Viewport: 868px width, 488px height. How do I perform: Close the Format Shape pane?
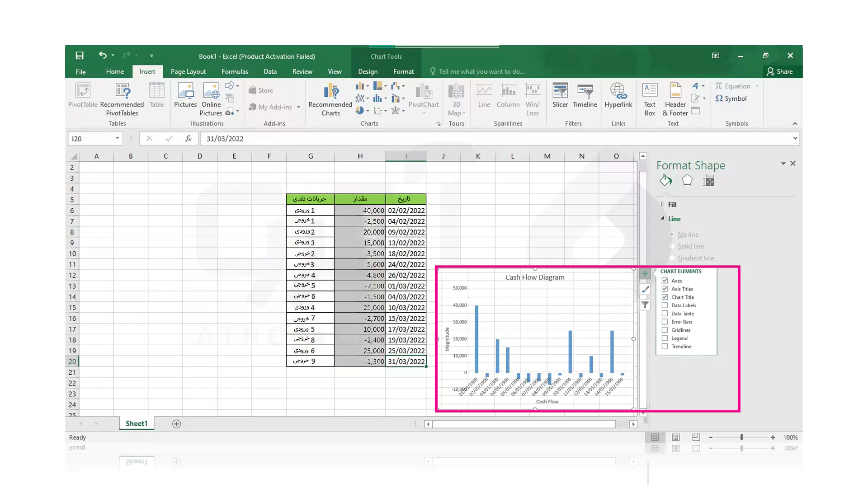point(793,164)
